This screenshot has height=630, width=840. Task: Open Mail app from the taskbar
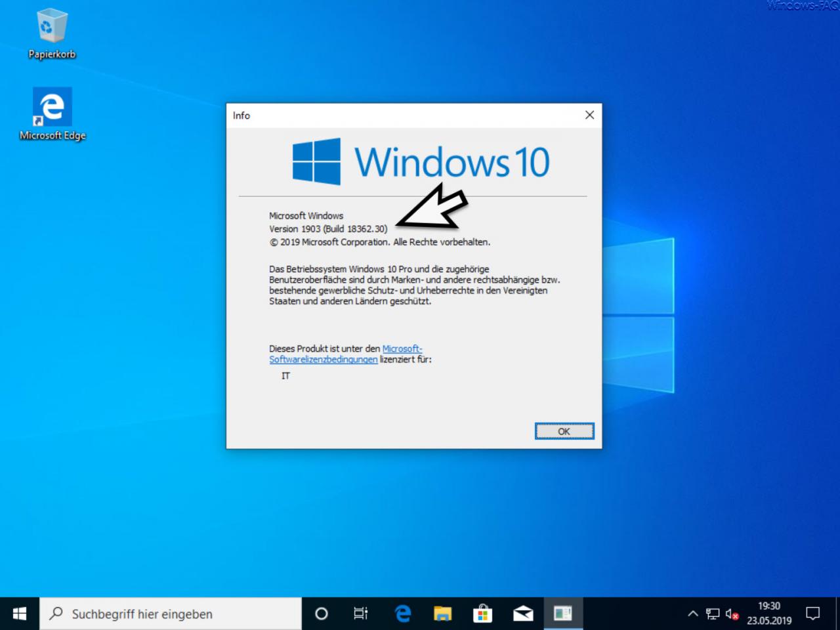point(523,614)
